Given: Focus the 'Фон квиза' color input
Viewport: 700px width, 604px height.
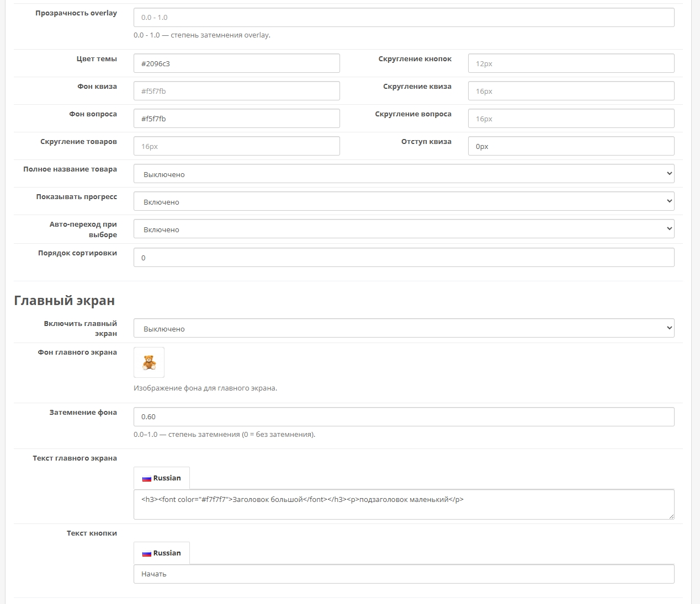Looking at the screenshot, I should point(236,91).
